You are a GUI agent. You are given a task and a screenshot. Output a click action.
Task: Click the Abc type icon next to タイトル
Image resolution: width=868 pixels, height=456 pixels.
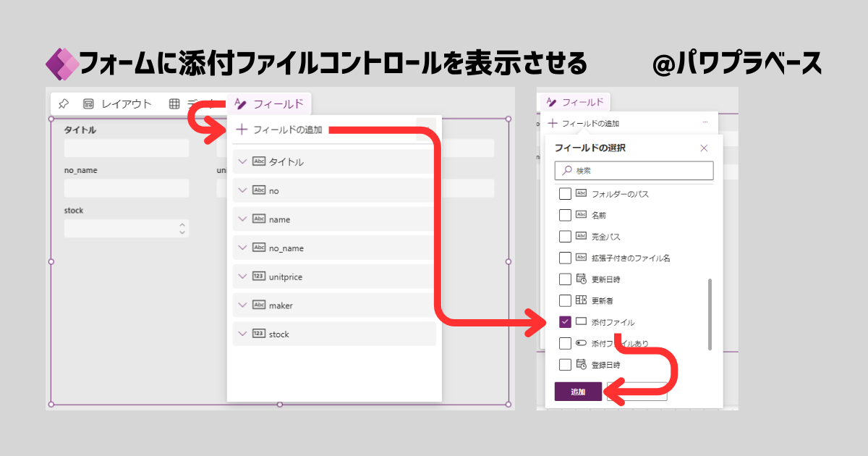click(259, 161)
